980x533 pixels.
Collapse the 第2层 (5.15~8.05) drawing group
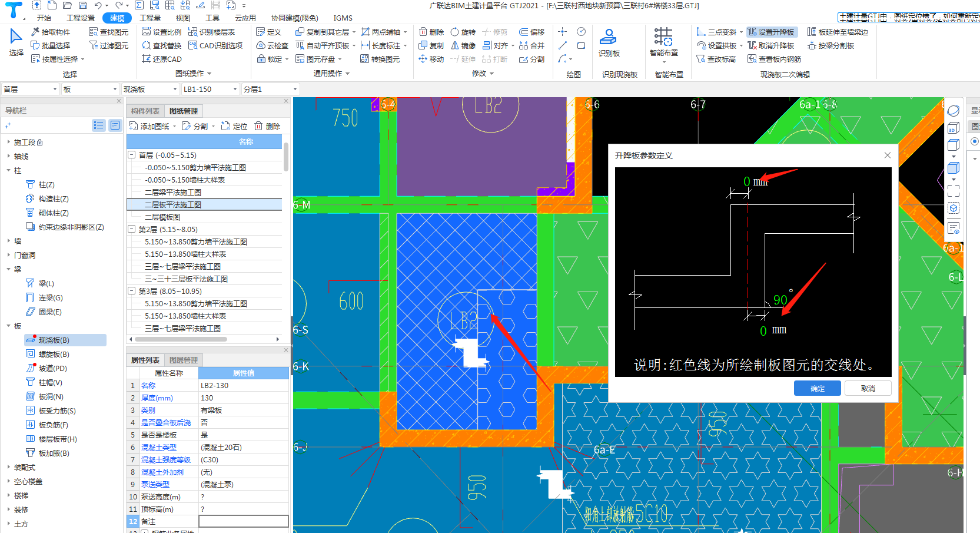coord(132,229)
